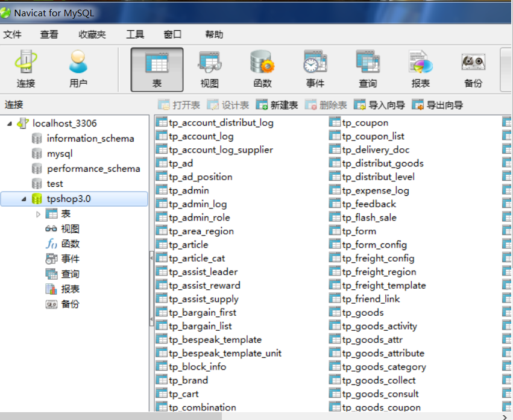The height and width of the screenshot is (420, 513).
Task: Open the 查询 (Query) toolbar icon
Action: 368,69
